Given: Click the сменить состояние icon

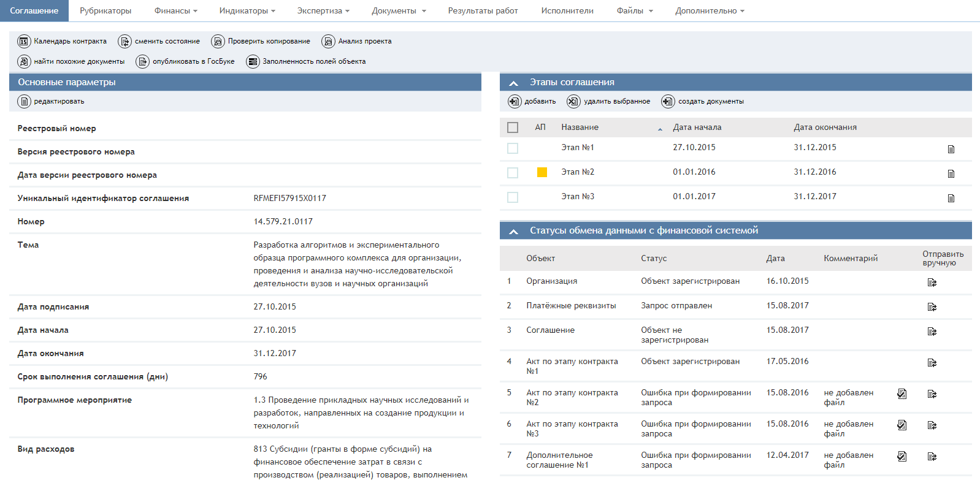Looking at the screenshot, I should pyautogui.click(x=124, y=42).
